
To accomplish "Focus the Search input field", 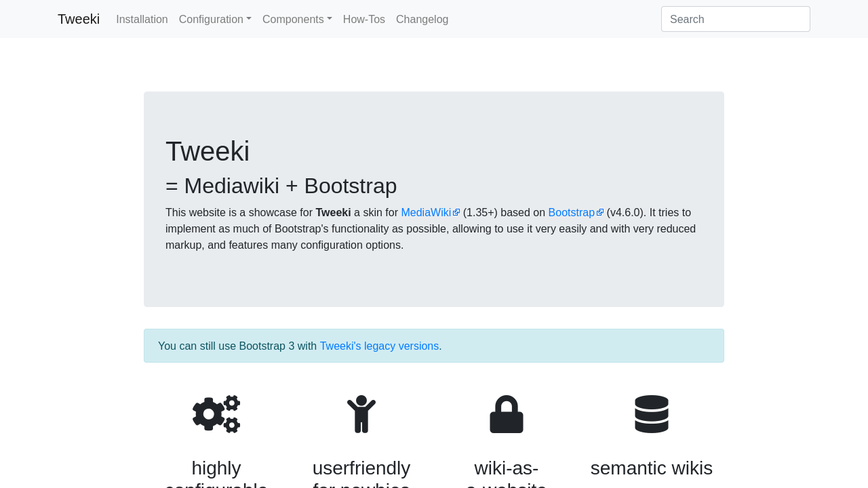I will pyautogui.click(x=736, y=19).
